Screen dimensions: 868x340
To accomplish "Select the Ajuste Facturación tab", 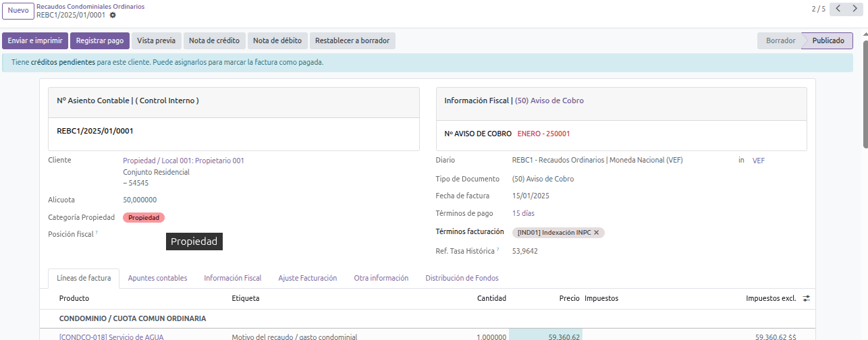I will 307,278.
